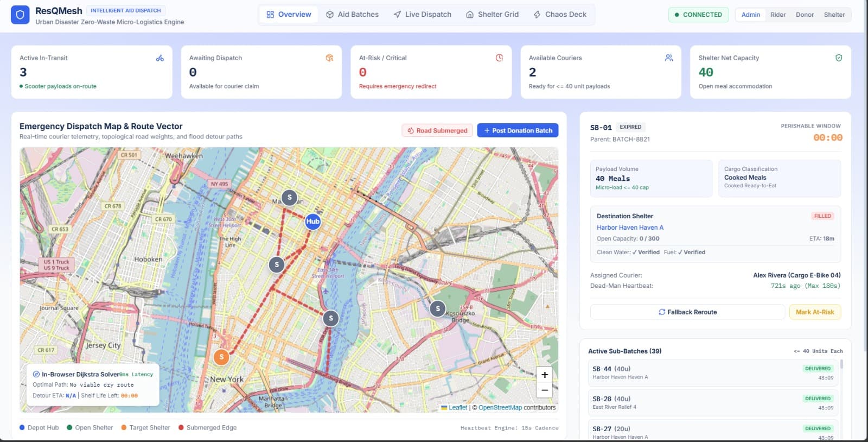The width and height of the screenshot is (868, 442).
Task: Click the sub-batches list scrollbar
Action: [x=842, y=364]
